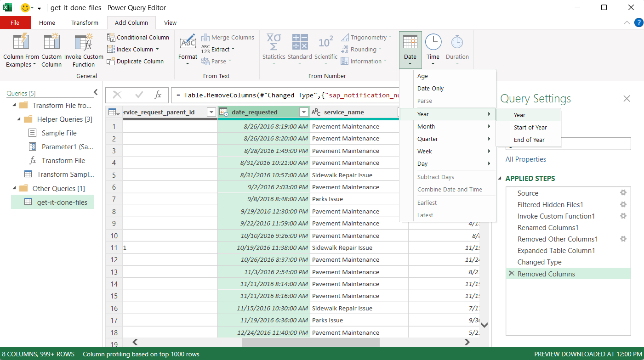644x360 pixels.
Task: Click Index Column button
Action: pos(133,49)
